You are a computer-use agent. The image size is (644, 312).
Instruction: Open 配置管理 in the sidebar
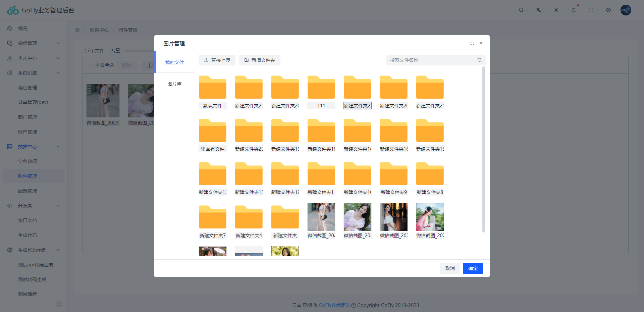pos(34,191)
